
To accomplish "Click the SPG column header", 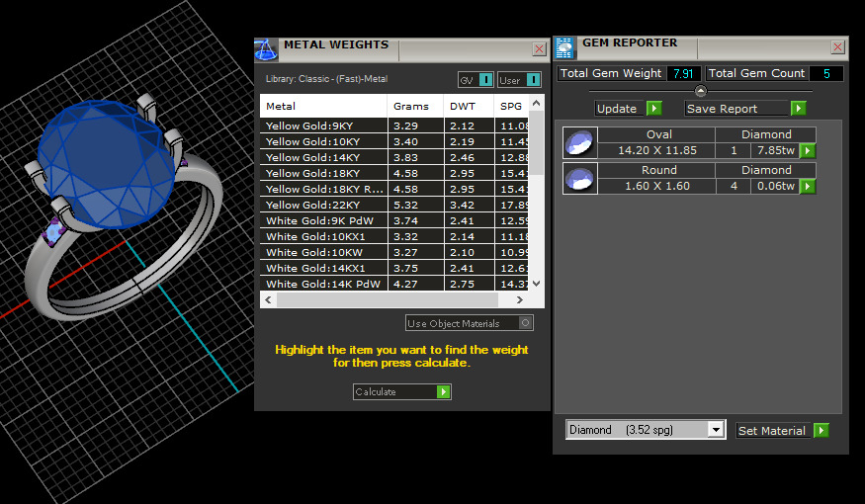I will [x=511, y=106].
